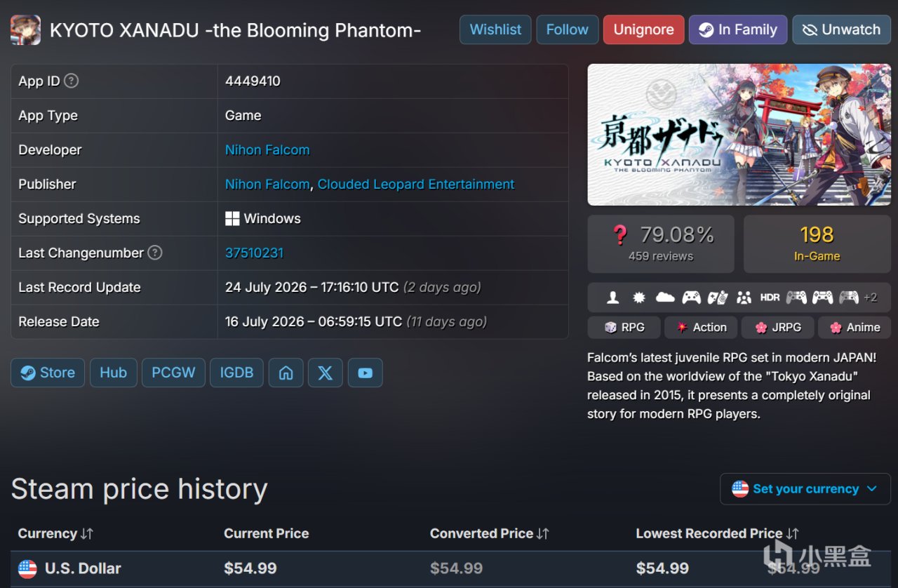Image resolution: width=898 pixels, height=588 pixels.
Task: Click the App ID help question mark
Action: coord(71,81)
